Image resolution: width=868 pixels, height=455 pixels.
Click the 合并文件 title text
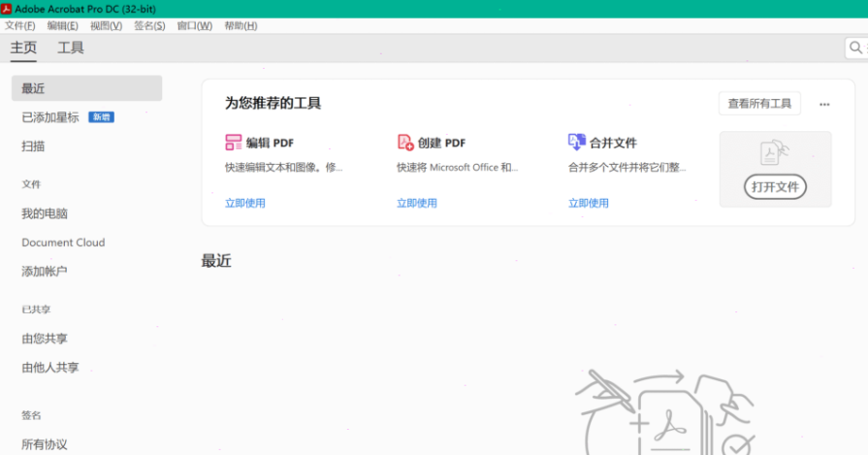coord(613,143)
